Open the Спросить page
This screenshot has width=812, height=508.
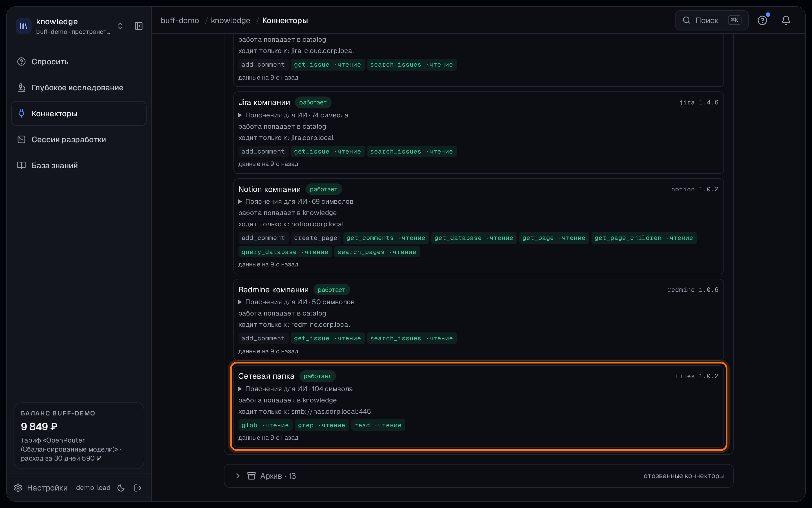tap(79, 62)
